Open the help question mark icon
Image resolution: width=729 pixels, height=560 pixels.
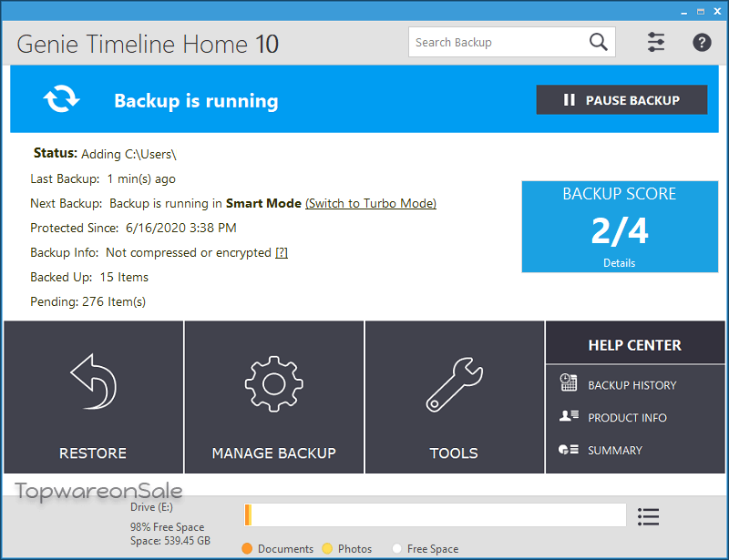tap(702, 43)
